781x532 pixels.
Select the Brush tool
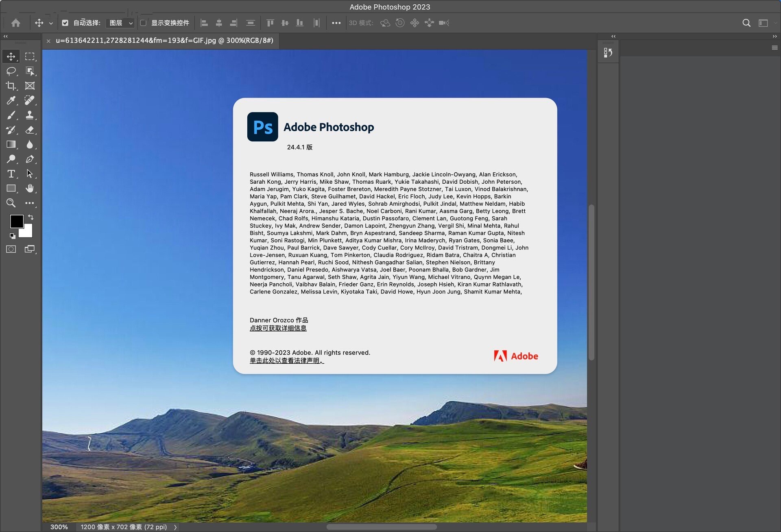(11, 115)
